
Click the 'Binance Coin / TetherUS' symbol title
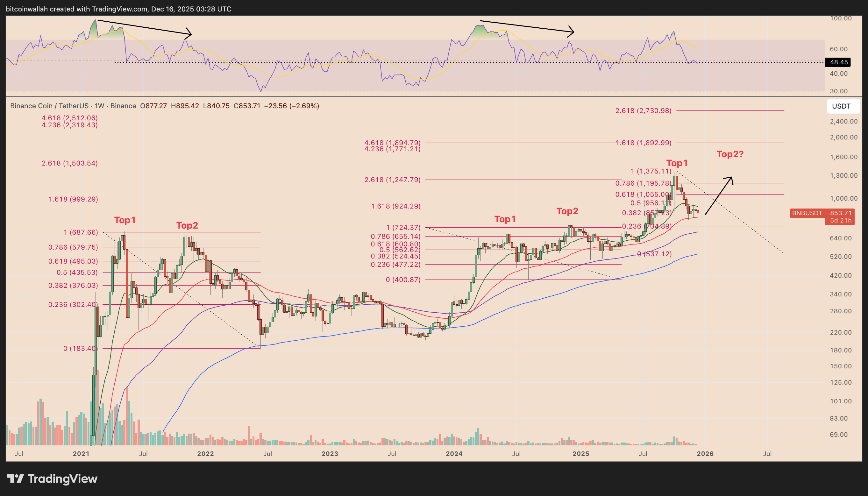coord(49,106)
